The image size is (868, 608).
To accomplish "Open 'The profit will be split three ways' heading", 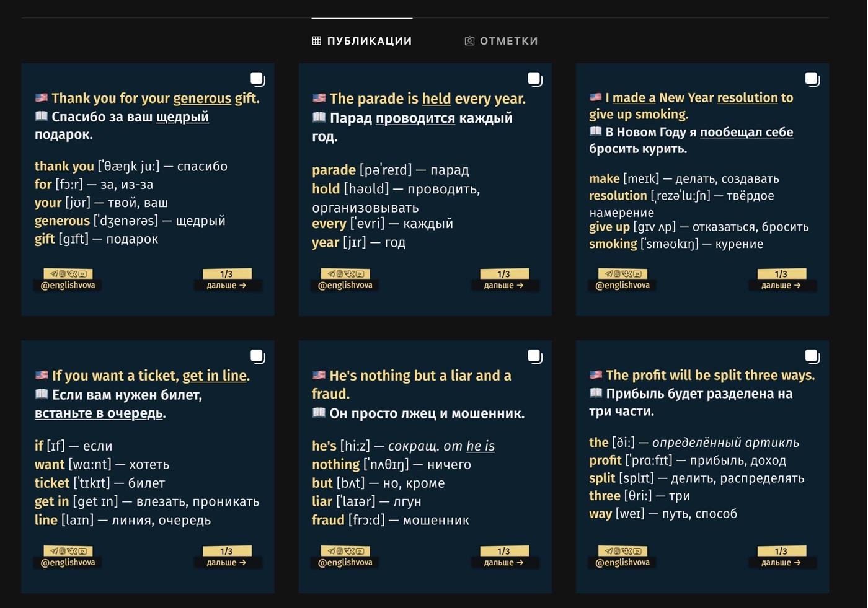I will 710,375.
